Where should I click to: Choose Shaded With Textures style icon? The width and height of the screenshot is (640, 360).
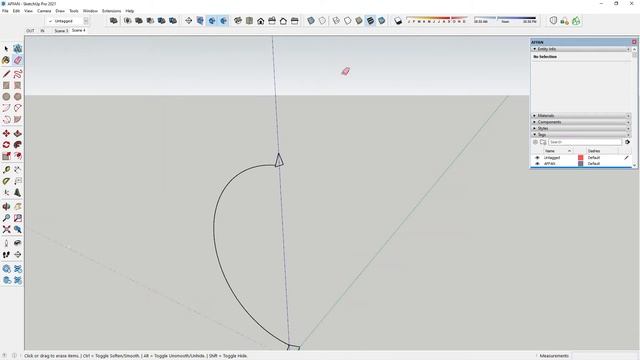(370, 21)
